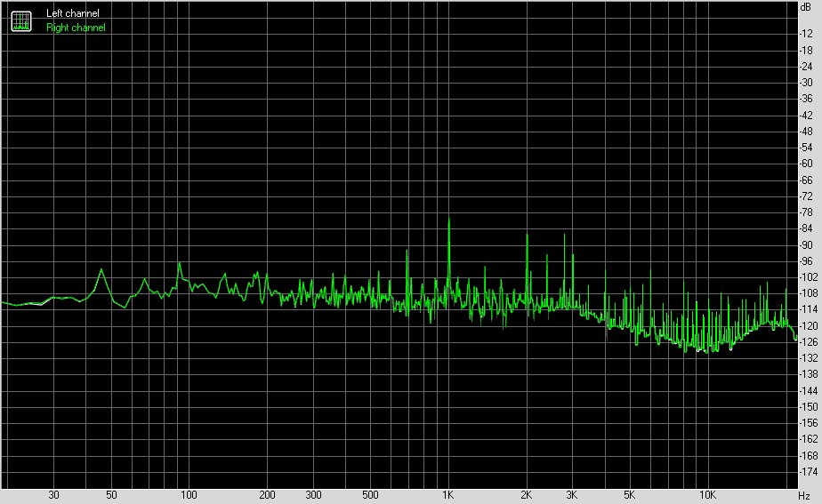822x504 pixels.
Task: Click the '-60' dB scale value
Action: (x=806, y=164)
